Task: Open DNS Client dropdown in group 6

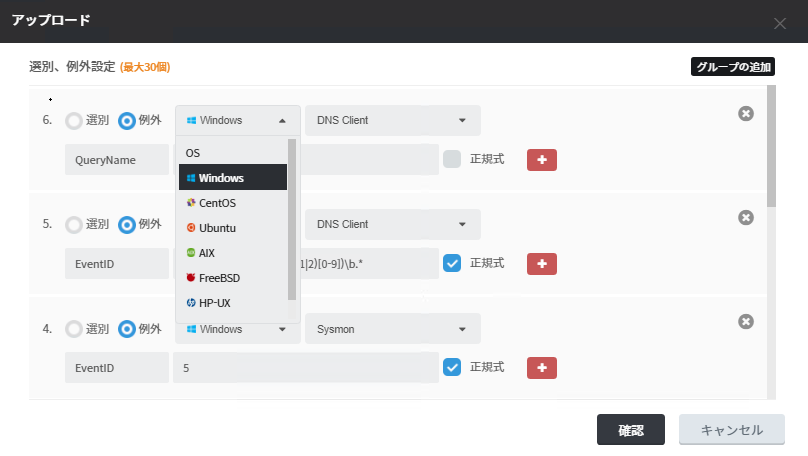Action: (392, 121)
